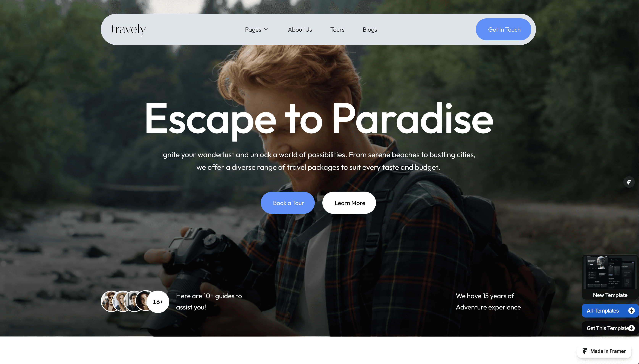Open the Blogs nav link

click(x=370, y=30)
